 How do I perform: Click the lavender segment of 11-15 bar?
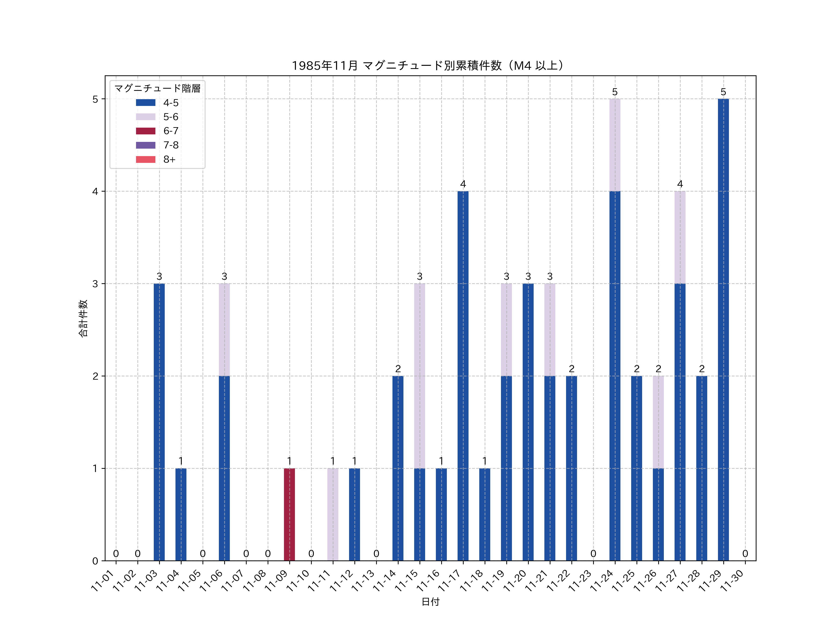point(420,376)
